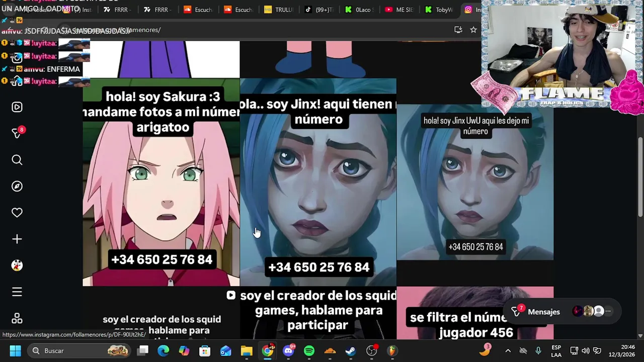Image resolution: width=644 pixels, height=362 pixels.
Task: Open Steam from the taskbar
Action: point(351,350)
